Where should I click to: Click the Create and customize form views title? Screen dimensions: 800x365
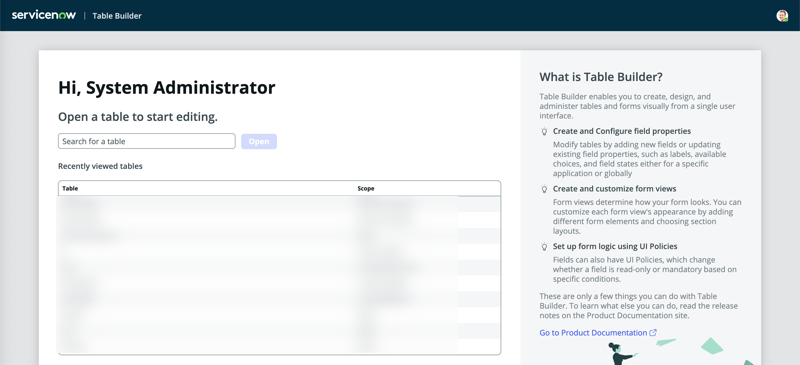point(614,189)
